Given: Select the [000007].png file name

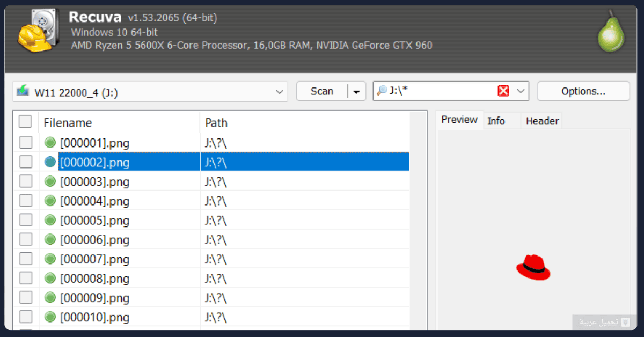Looking at the screenshot, I should pyautogui.click(x=95, y=259).
